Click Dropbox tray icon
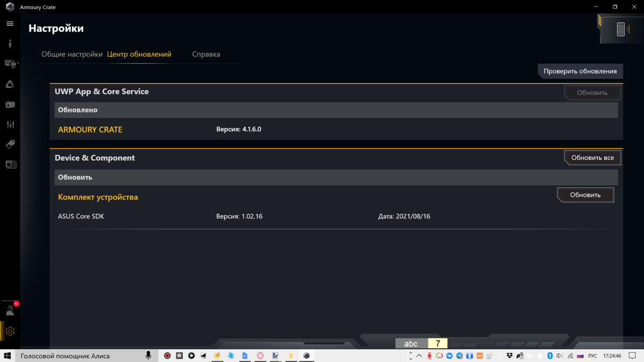The height and width of the screenshot is (362, 644). pyautogui.click(x=509, y=356)
